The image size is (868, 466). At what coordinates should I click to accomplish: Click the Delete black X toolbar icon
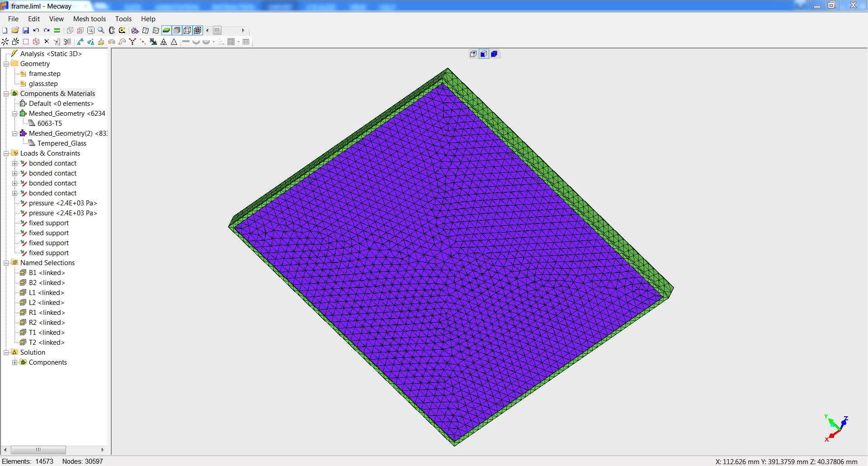(47, 42)
